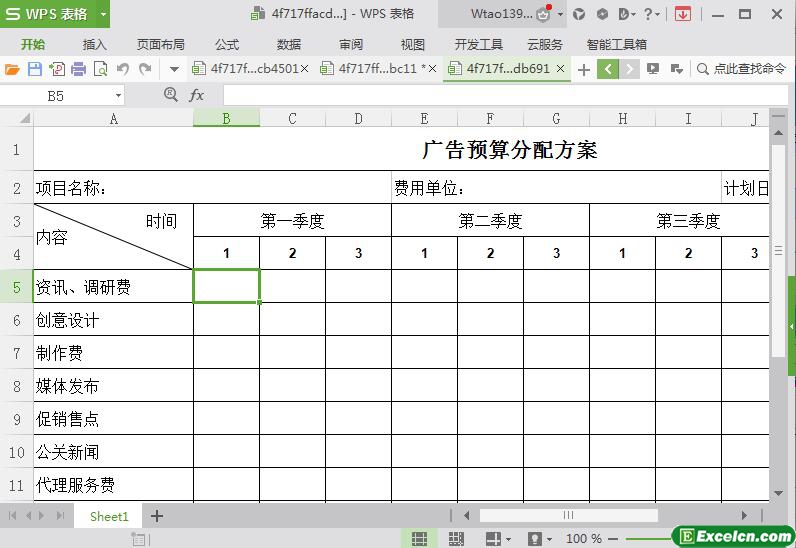Click the formula magnifier zoom icon
The width and height of the screenshot is (796, 548).
pos(171,94)
